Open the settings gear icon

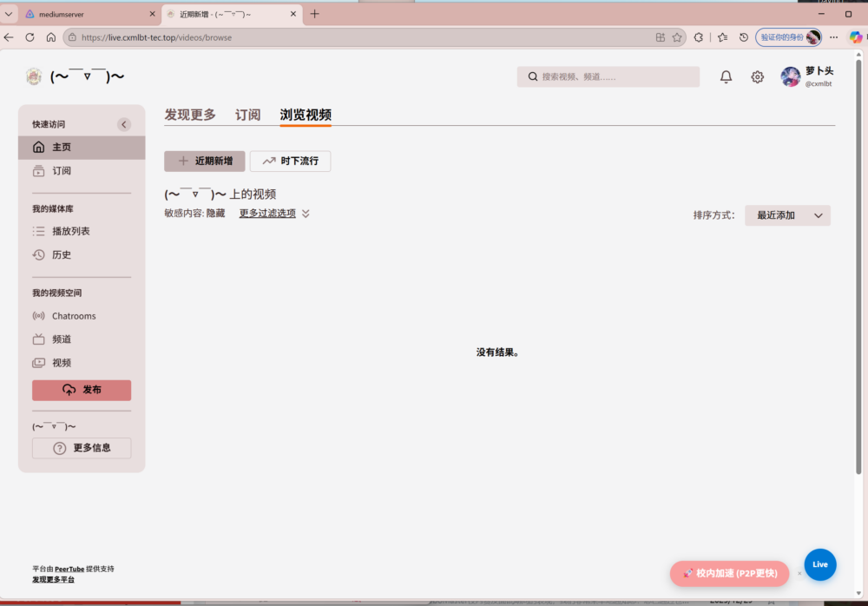(x=757, y=77)
